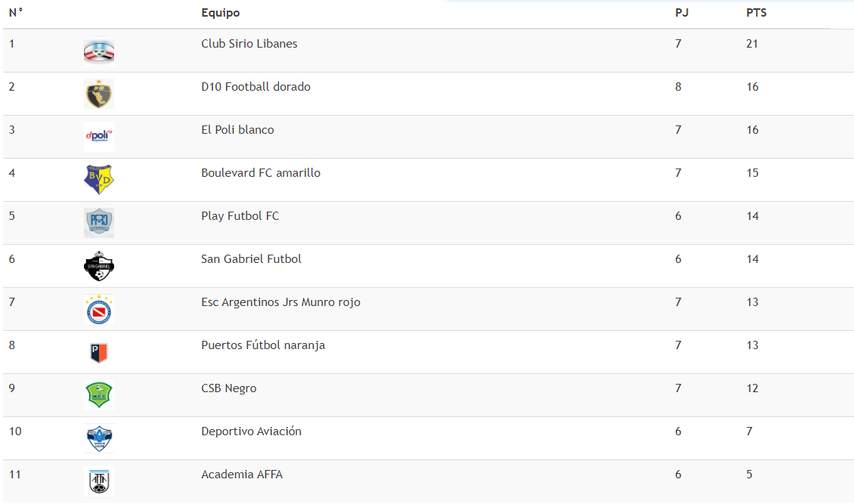Select the El Poli blanco logo
The width and height of the screenshot is (854, 504).
point(99,137)
